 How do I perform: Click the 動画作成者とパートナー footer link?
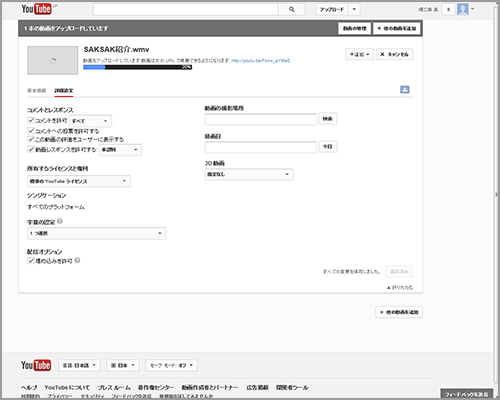click(210, 387)
